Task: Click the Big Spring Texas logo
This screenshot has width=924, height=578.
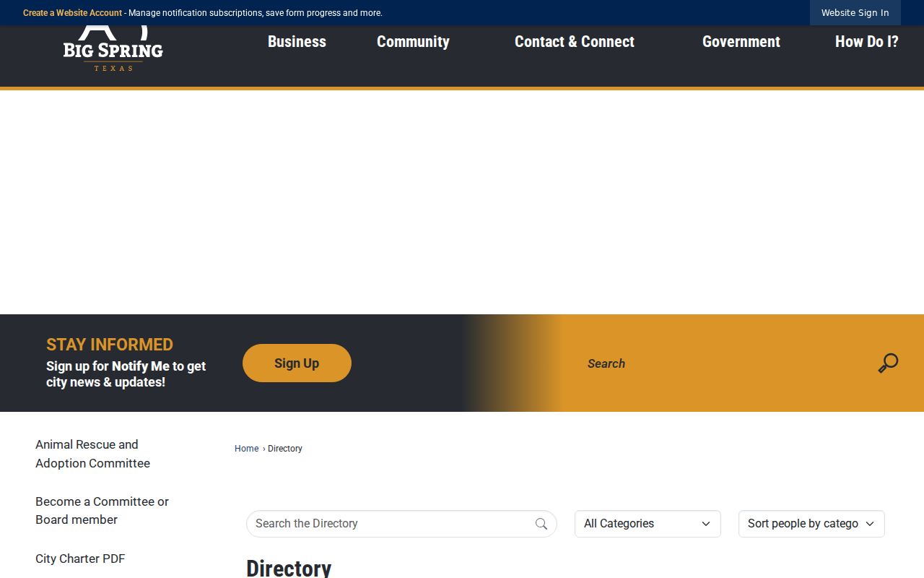Action: pyautogui.click(x=113, y=49)
